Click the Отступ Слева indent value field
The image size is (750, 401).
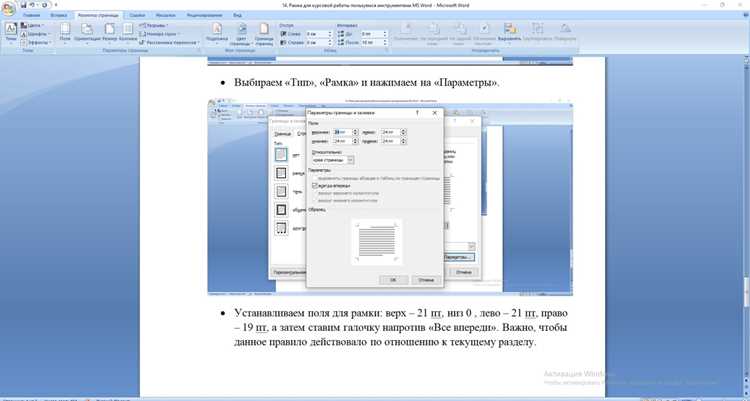tap(317, 34)
